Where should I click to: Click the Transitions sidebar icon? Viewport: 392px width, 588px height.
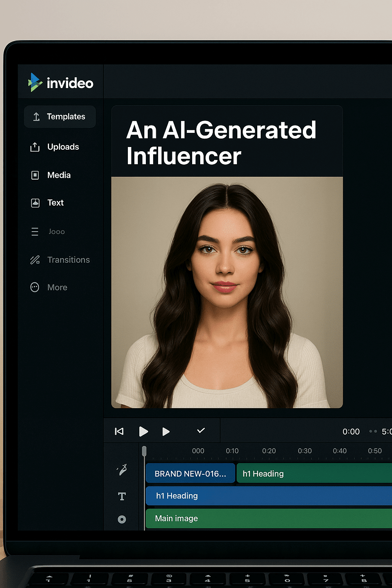tap(35, 260)
